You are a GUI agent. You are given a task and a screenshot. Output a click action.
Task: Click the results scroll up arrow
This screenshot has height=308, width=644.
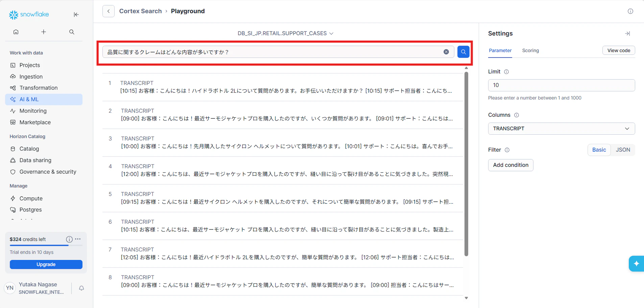[x=466, y=68]
